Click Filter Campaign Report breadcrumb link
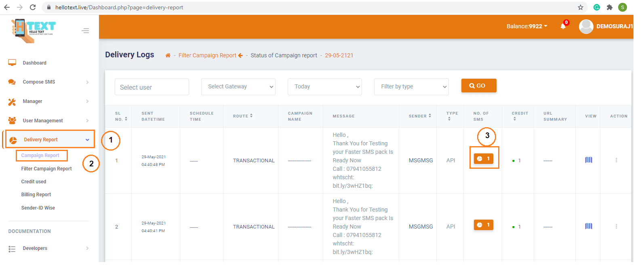The height and width of the screenshot is (279, 644). pyautogui.click(x=207, y=56)
